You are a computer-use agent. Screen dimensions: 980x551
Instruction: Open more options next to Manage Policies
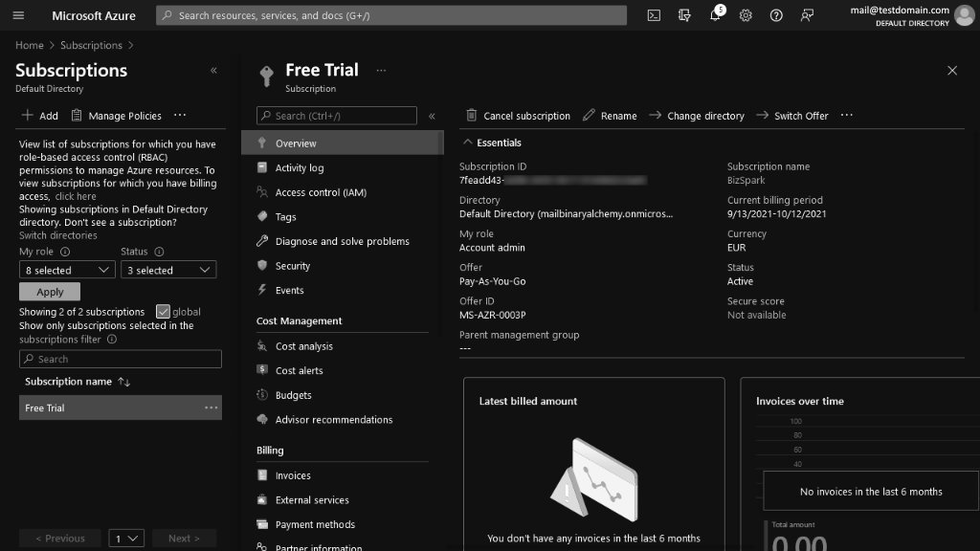coord(179,115)
